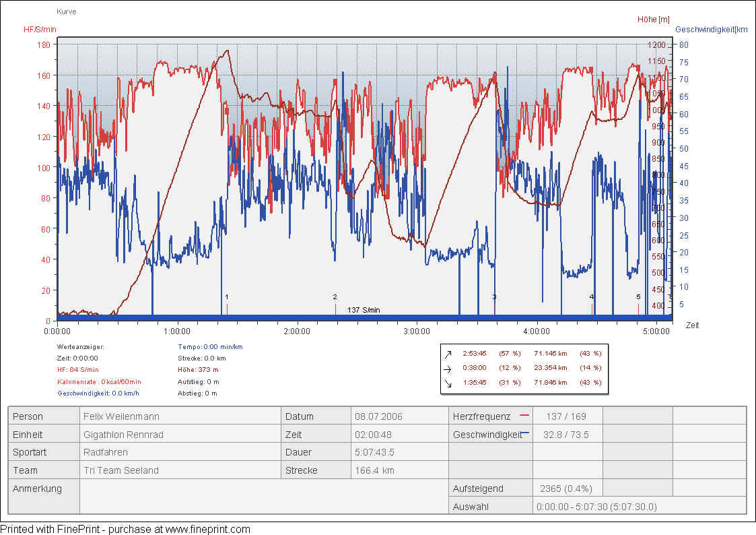This screenshot has width=756, height=535.
Task: Click the empty Anmerkung notes box
Action: 263,497
